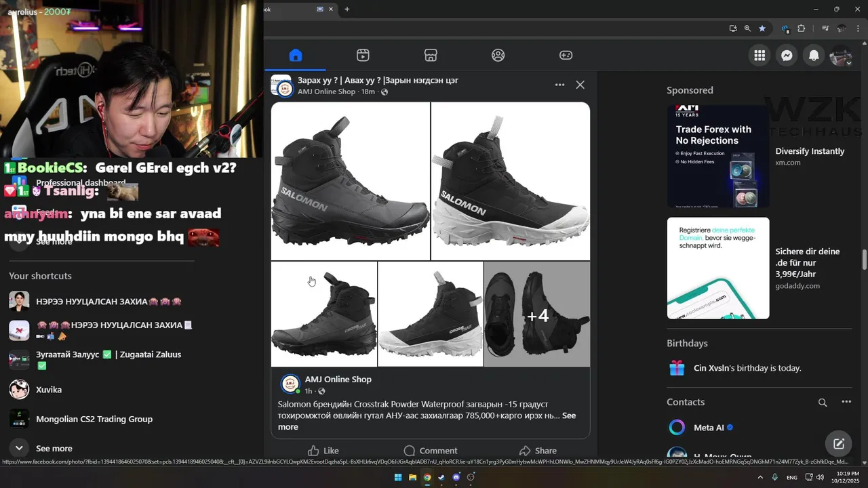The image size is (868, 488).
Task: Open the Messenger icon
Action: [787, 56]
